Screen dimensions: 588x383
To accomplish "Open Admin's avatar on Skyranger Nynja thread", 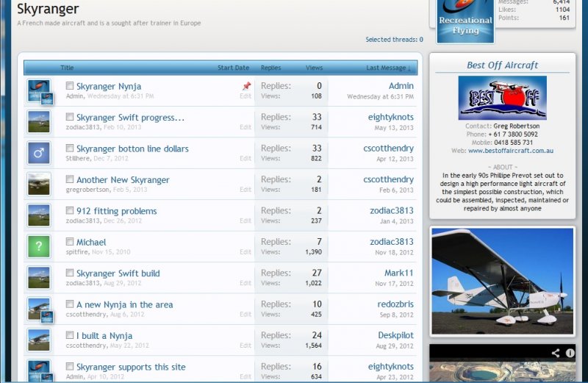I will pos(39,90).
